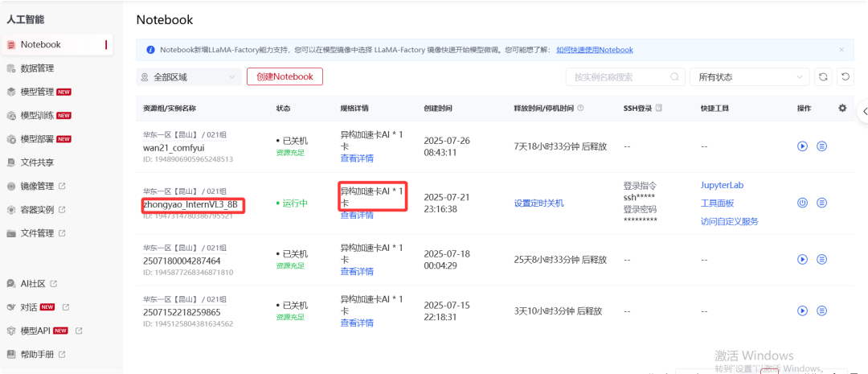868x374 pixels.
Task: Click the 容器实例 sidebar icon
Action: [x=11, y=210]
